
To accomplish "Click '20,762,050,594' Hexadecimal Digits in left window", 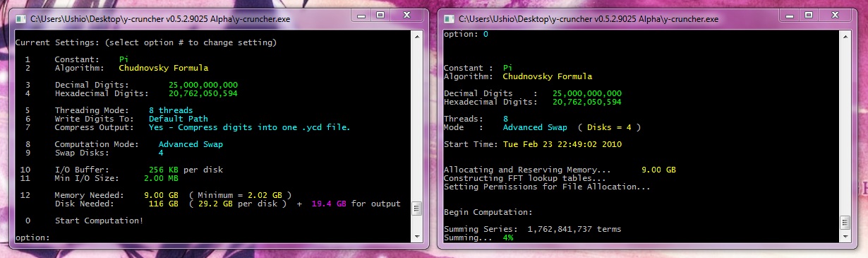I will [x=203, y=93].
